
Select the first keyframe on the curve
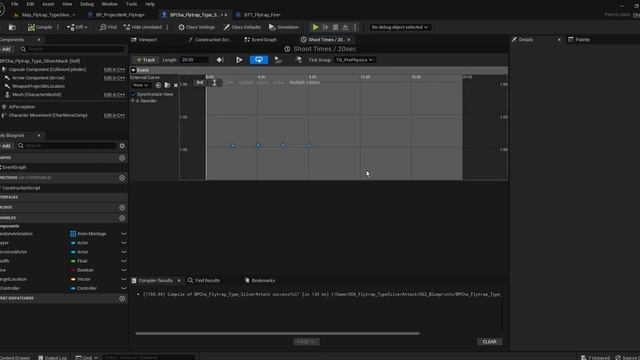click(x=233, y=146)
